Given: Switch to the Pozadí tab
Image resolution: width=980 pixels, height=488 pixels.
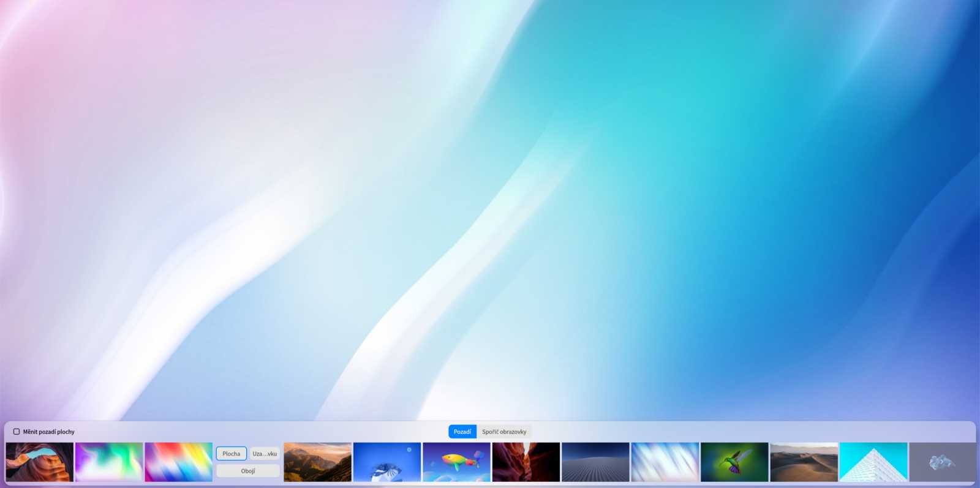Looking at the screenshot, I should (x=462, y=432).
